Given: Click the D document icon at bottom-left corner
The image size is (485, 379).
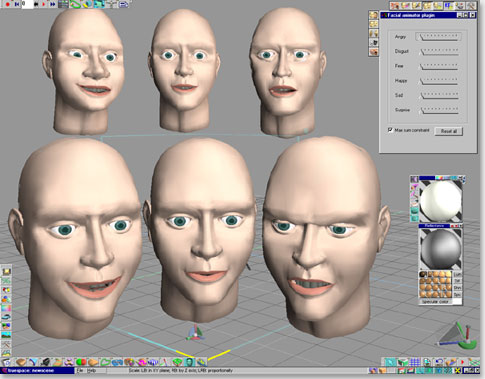Looking at the screenshot, I should [x=7, y=362].
